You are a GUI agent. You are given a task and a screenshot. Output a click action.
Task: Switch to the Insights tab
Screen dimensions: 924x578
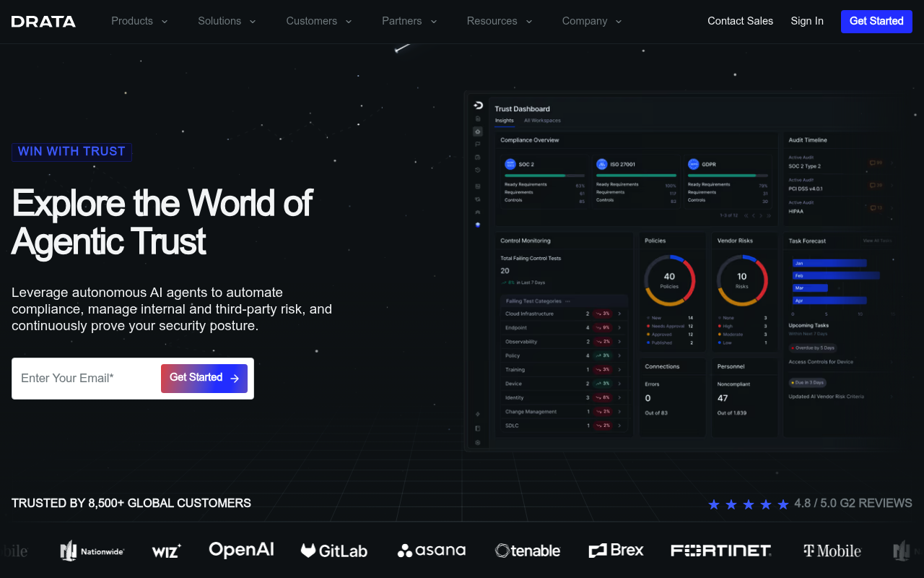505,121
